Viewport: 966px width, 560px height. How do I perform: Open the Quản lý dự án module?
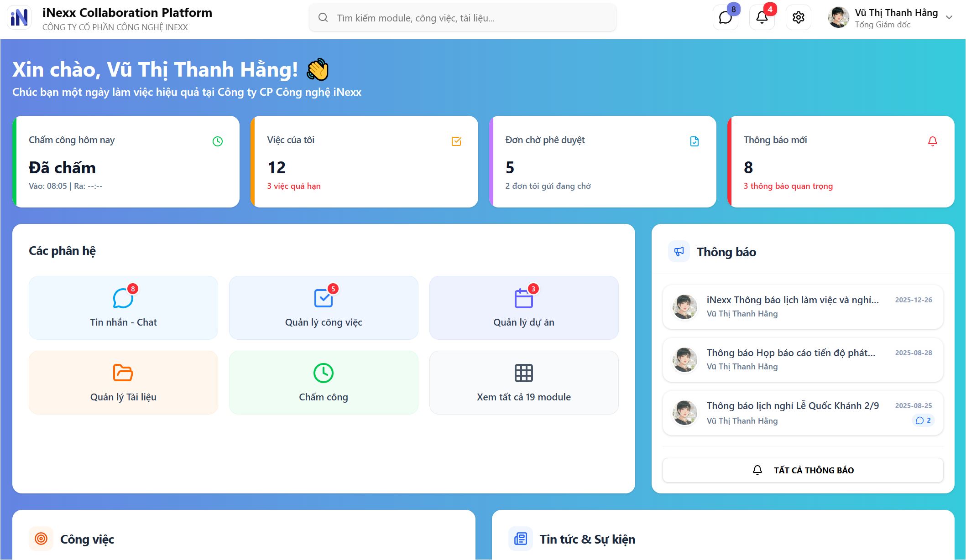pos(523,308)
